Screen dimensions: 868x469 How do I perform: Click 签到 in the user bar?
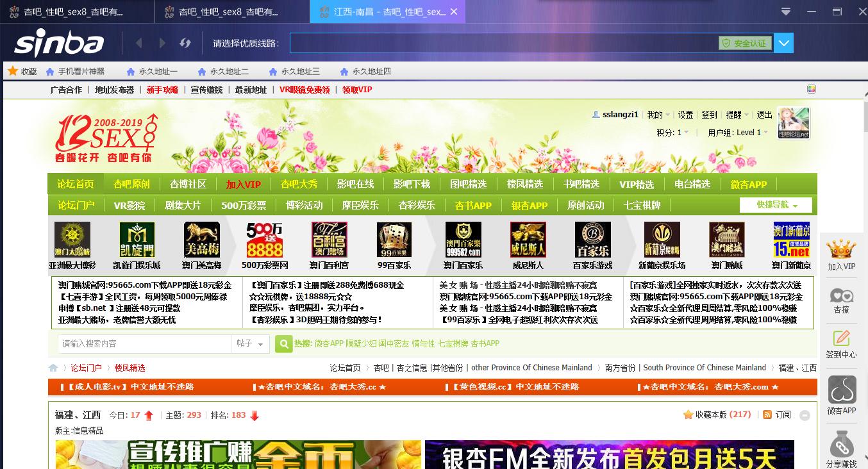click(709, 115)
